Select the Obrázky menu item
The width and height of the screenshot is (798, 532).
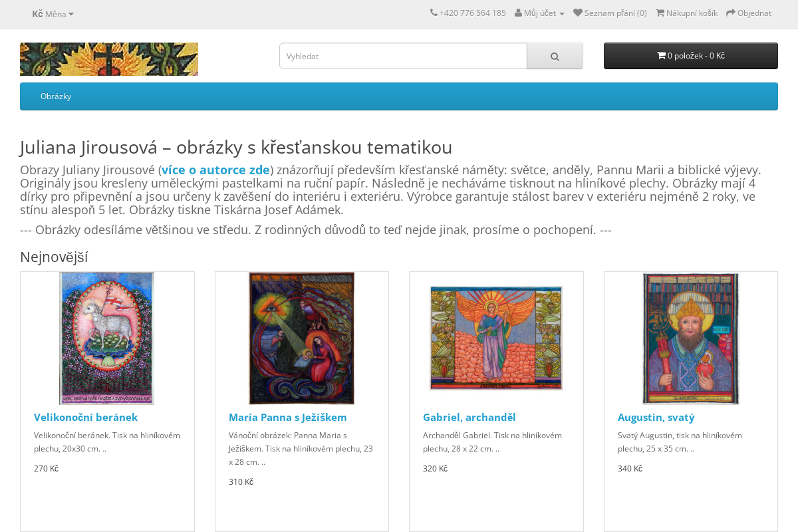pyautogui.click(x=56, y=96)
